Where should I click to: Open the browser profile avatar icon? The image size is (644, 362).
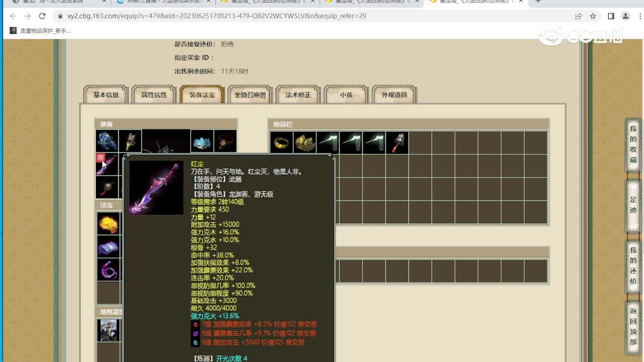click(625, 16)
